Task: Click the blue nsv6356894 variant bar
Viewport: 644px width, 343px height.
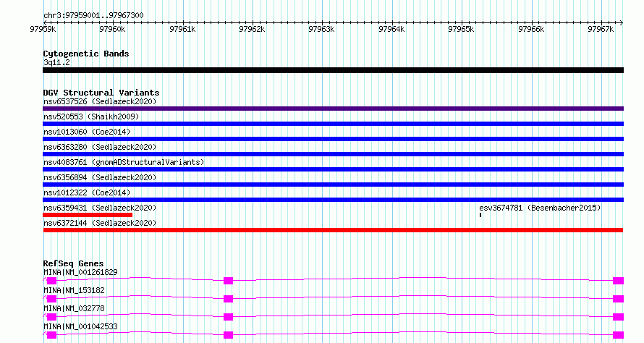Action: coord(333,185)
